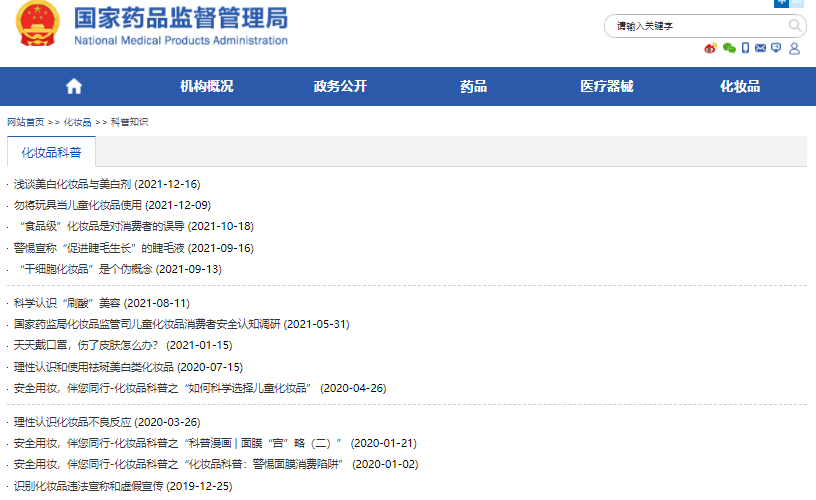Open the 机构概况 navigation menu
Screen dimensions: 816x500
click(206, 86)
